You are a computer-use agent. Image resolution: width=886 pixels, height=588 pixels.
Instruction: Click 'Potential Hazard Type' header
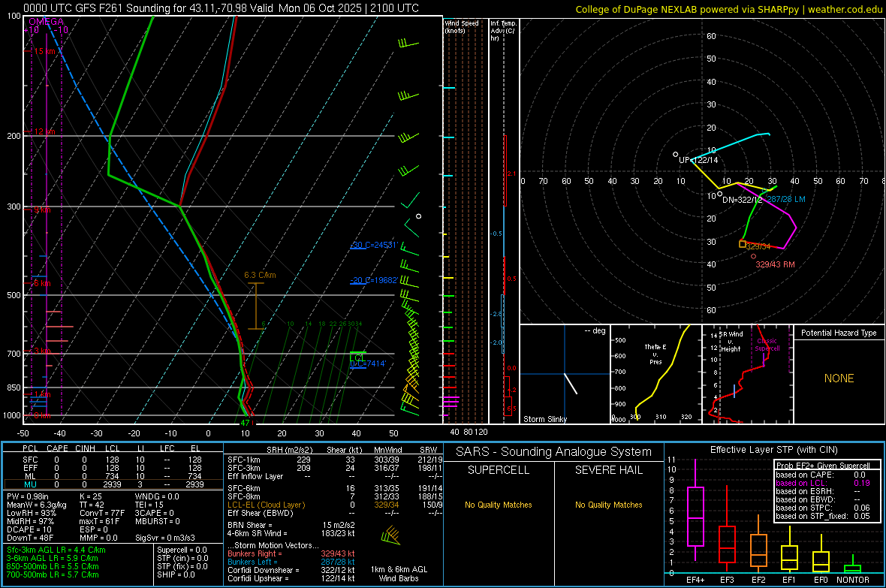tap(839, 333)
